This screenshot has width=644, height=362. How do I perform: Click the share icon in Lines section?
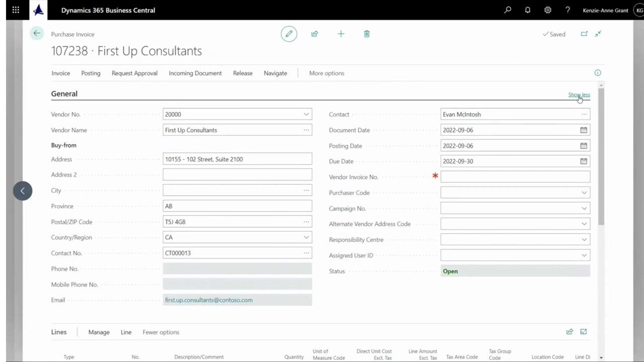(570, 332)
